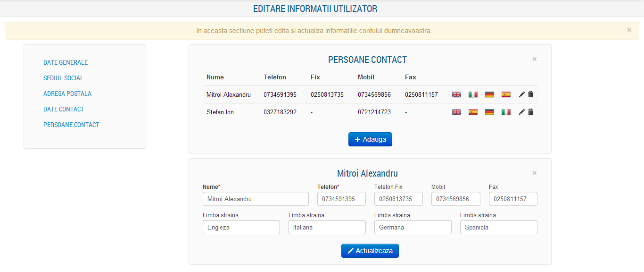Edit the Mitroi Alexandru contact with pencil icon
The height and width of the screenshot is (272, 644).
tap(521, 94)
